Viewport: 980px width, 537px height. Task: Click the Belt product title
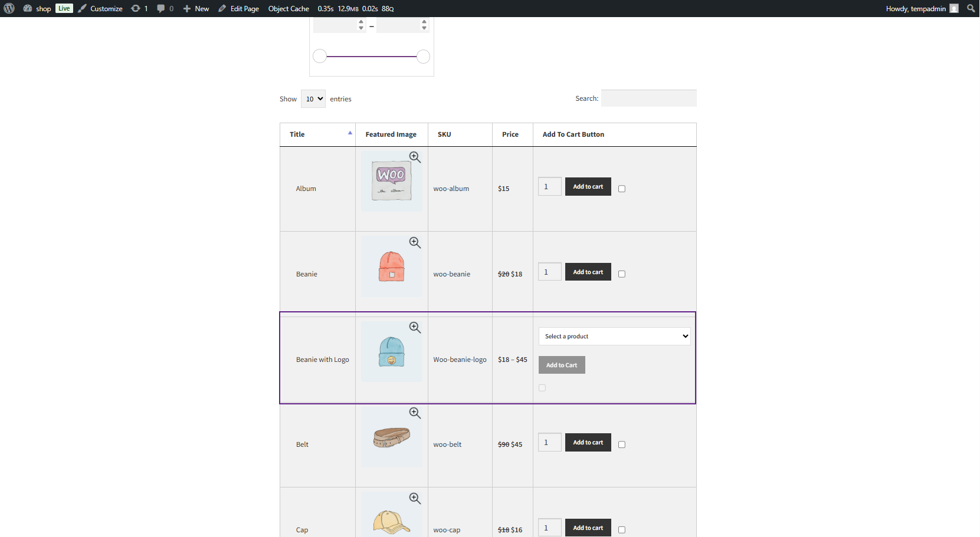[302, 444]
